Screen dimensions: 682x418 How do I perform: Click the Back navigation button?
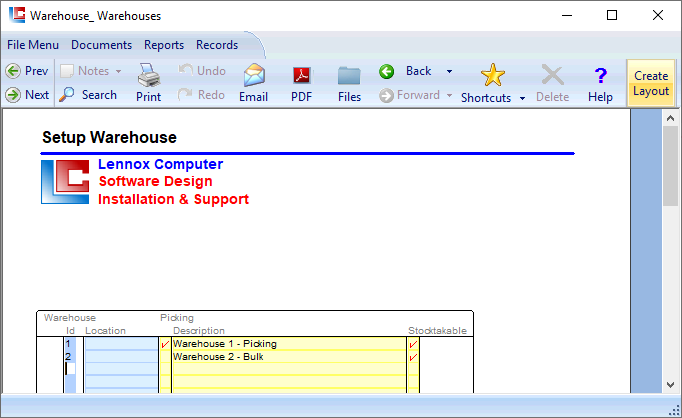pos(408,71)
